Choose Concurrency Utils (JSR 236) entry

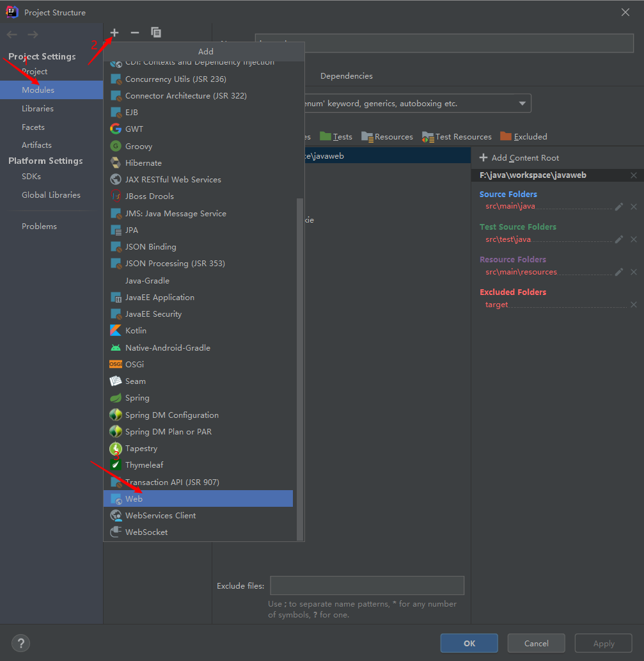click(198, 79)
